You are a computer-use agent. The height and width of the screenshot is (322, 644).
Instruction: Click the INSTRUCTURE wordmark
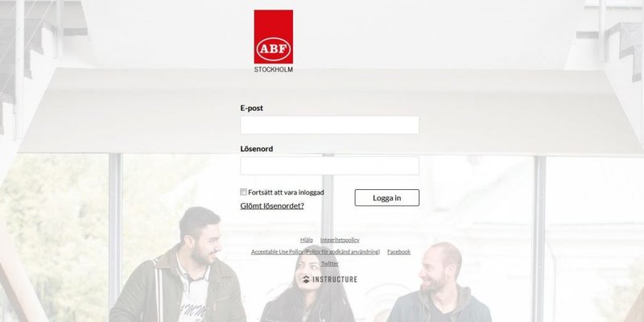pyautogui.click(x=335, y=279)
